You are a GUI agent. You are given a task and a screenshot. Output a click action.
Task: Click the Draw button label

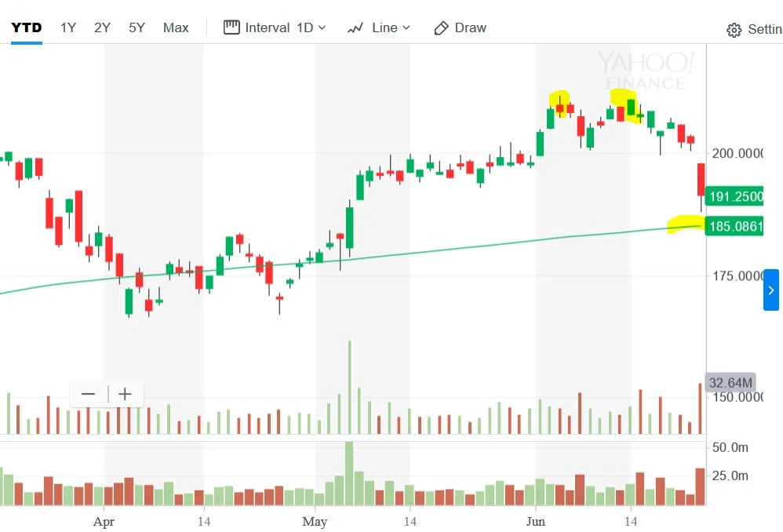(471, 27)
